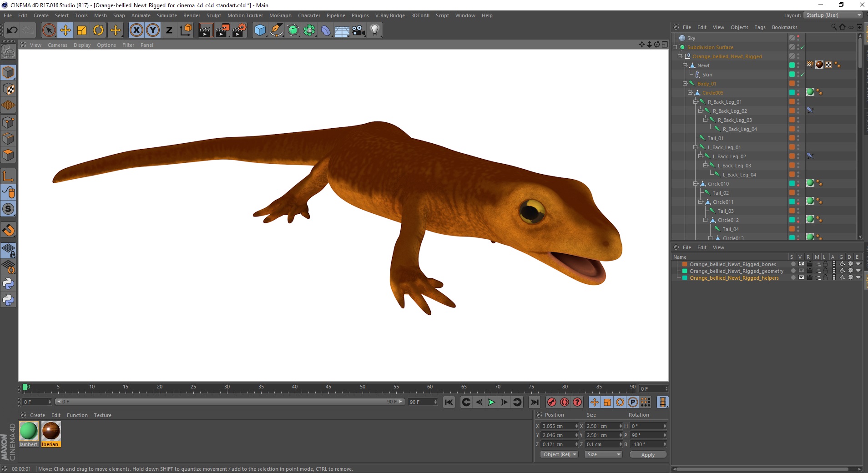Toggle the Enable Snap icon
868x473 pixels.
pyautogui.click(x=8, y=230)
